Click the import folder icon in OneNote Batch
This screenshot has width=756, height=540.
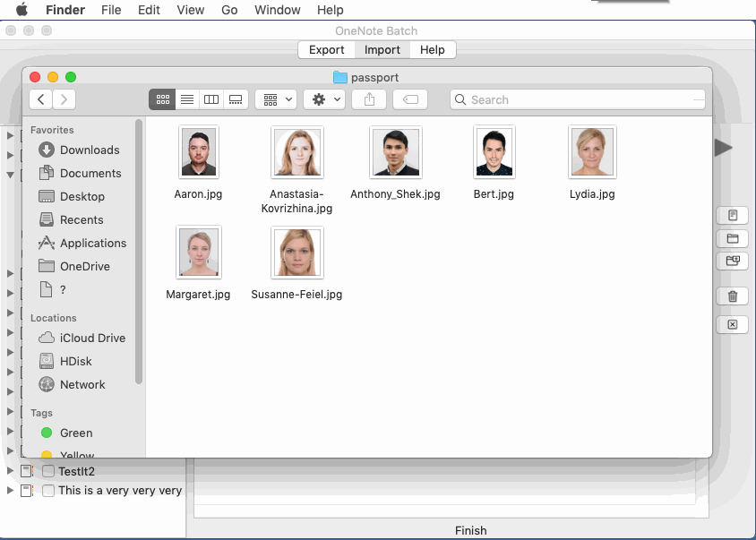[x=733, y=261]
